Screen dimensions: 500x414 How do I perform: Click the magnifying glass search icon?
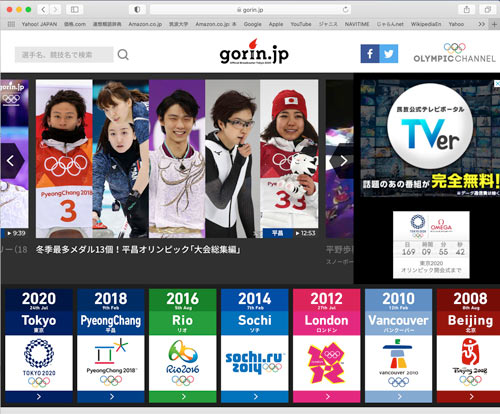click(x=123, y=54)
